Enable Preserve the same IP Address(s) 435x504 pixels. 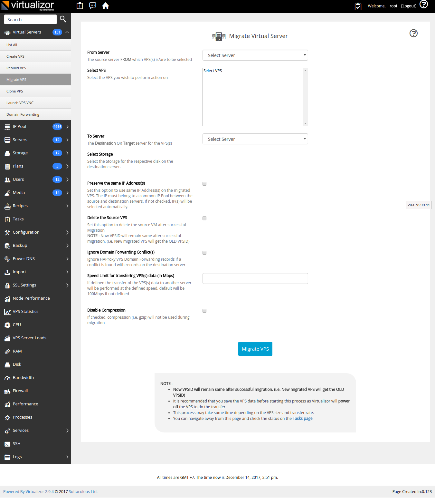(204, 184)
